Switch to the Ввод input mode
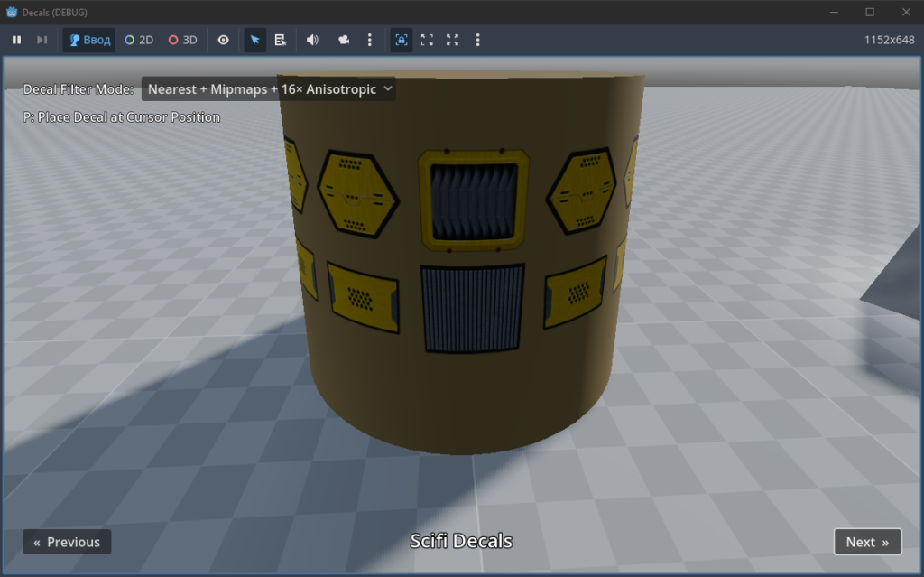 [89, 40]
